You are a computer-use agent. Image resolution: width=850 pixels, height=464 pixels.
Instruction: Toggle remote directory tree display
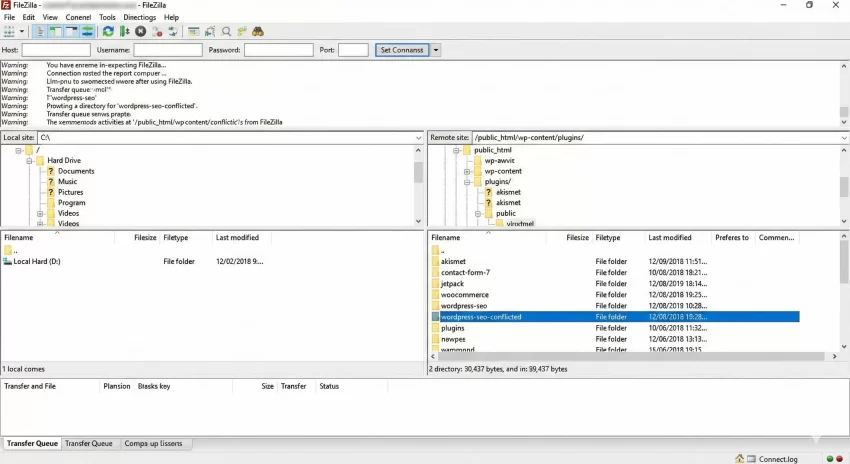point(71,31)
